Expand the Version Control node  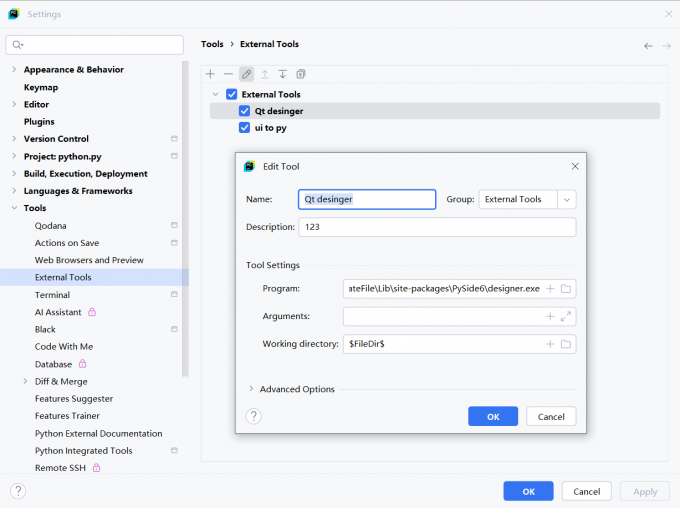click(x=14, y=139)
